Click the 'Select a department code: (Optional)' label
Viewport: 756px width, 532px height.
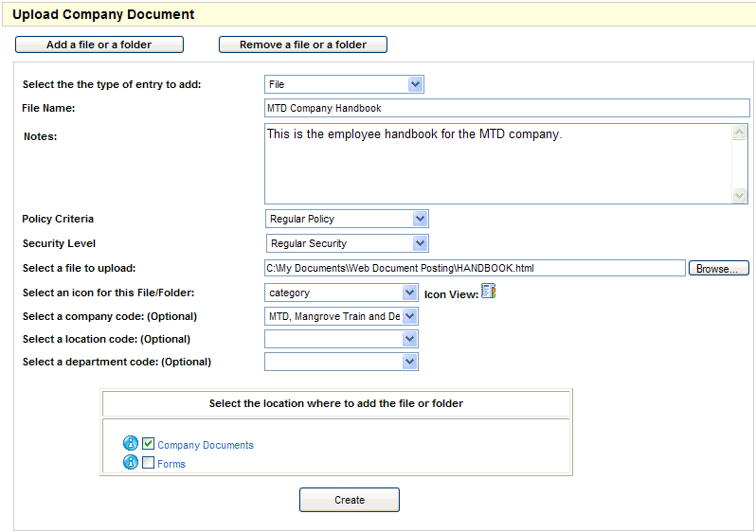117,362
